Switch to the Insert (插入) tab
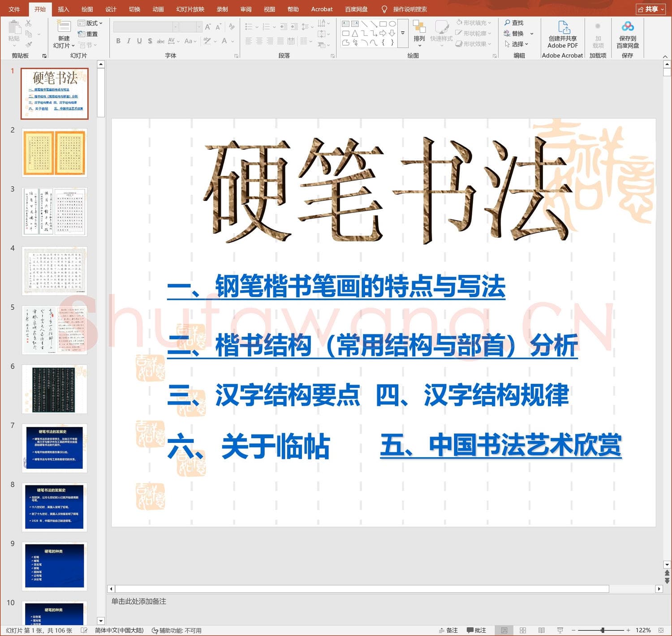Viewport: 672px width, 636px height. click(x=64, y=9)
